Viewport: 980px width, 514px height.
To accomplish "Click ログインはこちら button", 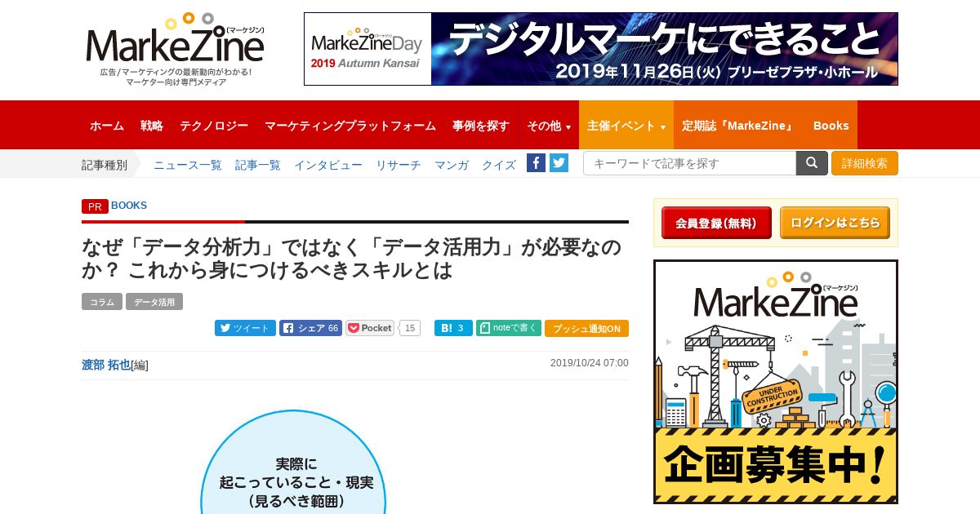I will pyautogui.click(x=835, y=223).
